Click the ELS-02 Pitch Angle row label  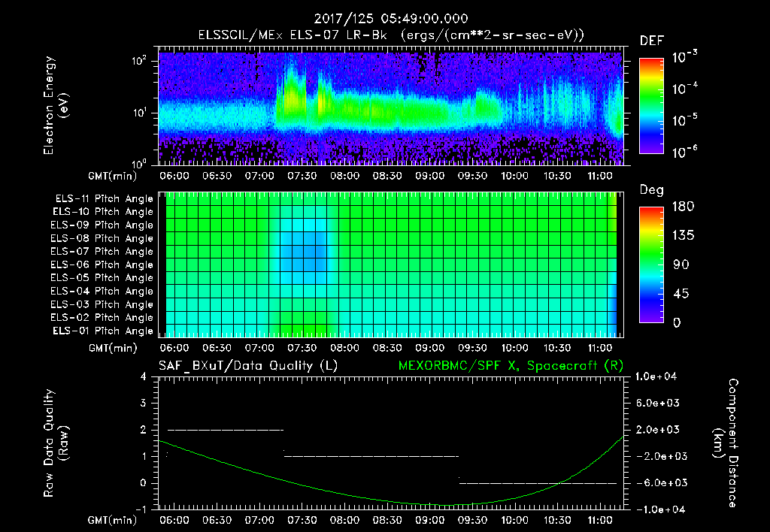coord(102,318)
